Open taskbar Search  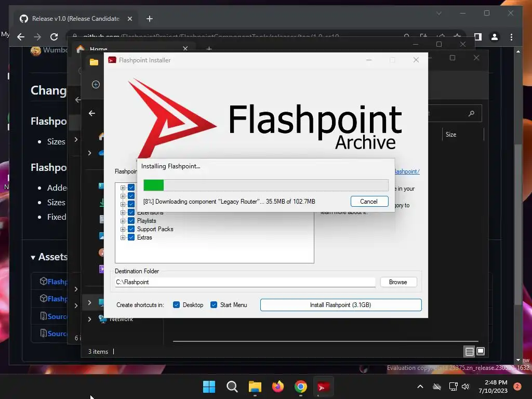pos(232,387)
